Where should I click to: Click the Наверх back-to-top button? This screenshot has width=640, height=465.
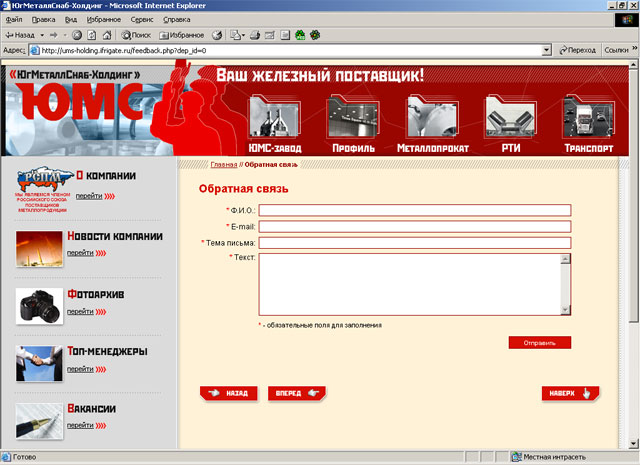(x=570, y=393)
